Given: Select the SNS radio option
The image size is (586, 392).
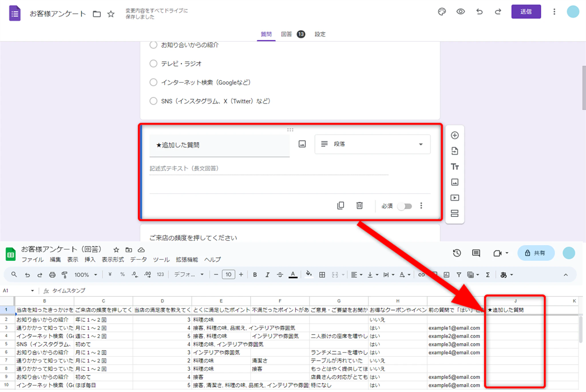Looking at the screenshot, I should tap(153, 101).
